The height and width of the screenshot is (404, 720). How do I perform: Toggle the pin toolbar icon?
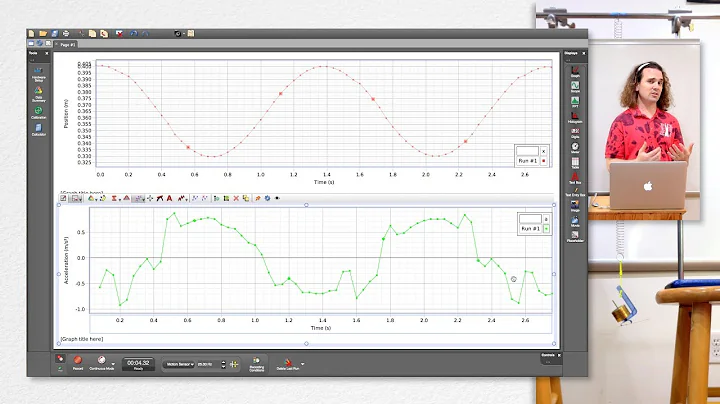coord(258,198)
